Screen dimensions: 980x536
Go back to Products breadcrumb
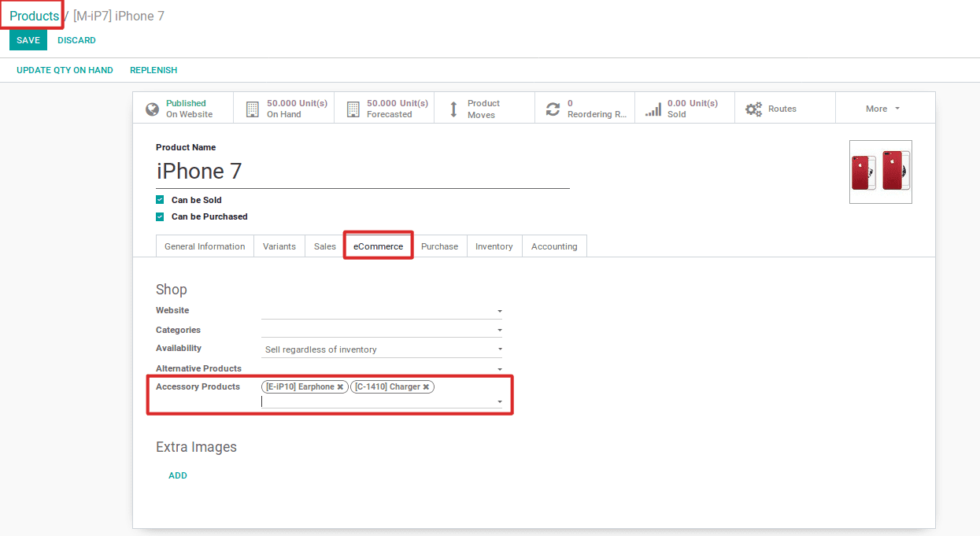click(x=34, y=16)
